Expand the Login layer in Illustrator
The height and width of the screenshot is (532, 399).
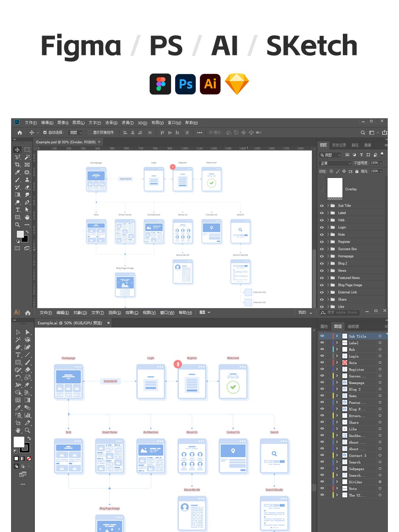click(337, 356)
